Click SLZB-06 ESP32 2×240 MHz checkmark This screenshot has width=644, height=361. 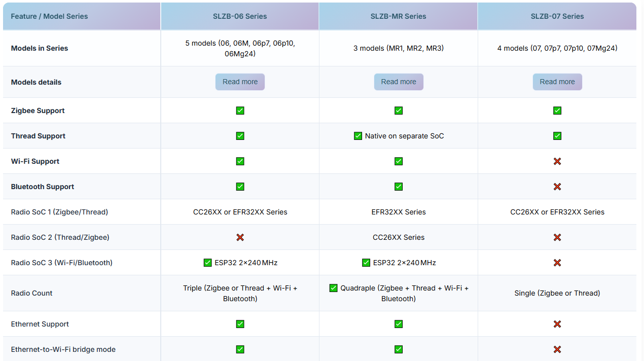point(207,263)
